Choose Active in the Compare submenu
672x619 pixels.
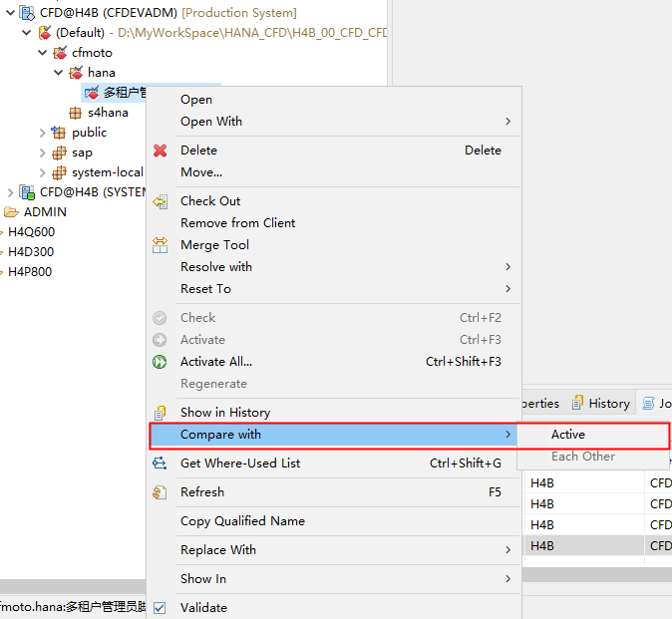coord(592,435)
